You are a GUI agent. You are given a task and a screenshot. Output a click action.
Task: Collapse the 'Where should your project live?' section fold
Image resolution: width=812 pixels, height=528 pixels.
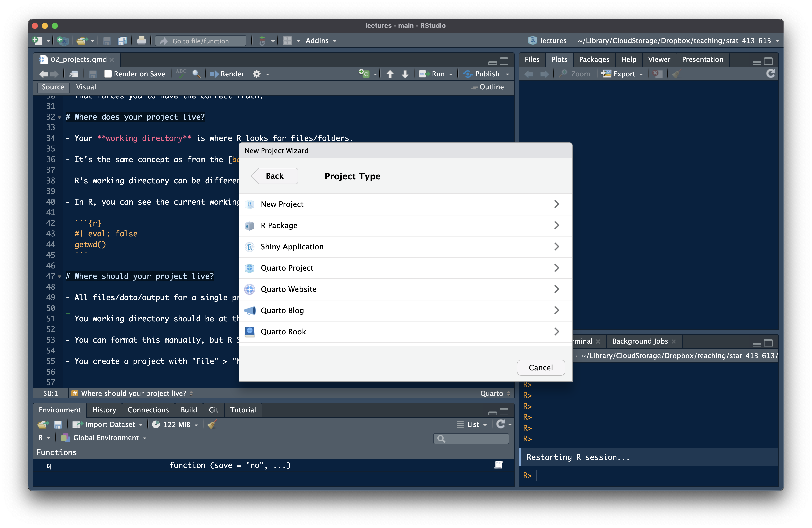tap(60, 276)
